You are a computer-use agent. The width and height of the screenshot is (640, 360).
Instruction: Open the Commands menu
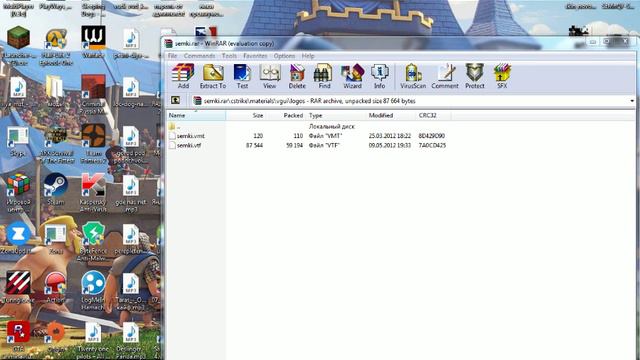(199, 56)
